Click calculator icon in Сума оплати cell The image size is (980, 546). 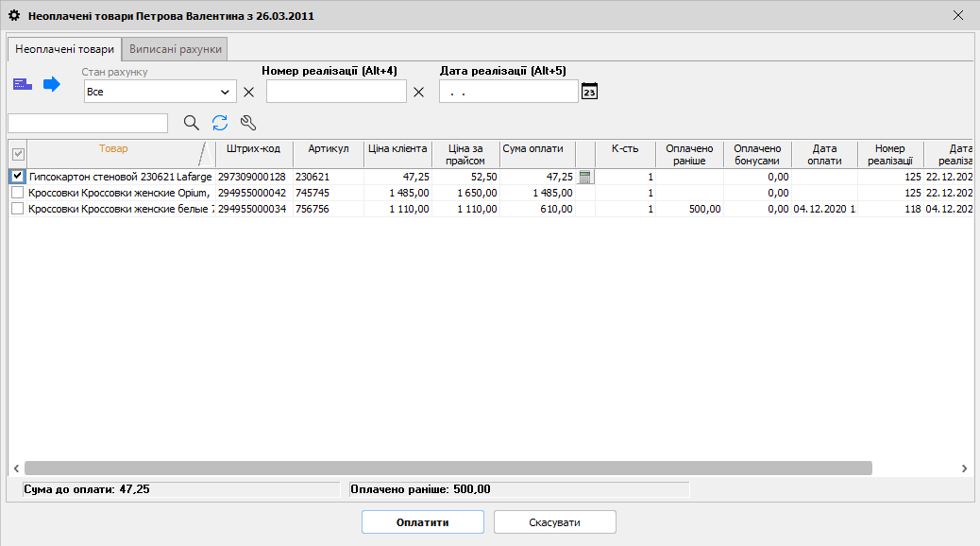click(585, 177)
